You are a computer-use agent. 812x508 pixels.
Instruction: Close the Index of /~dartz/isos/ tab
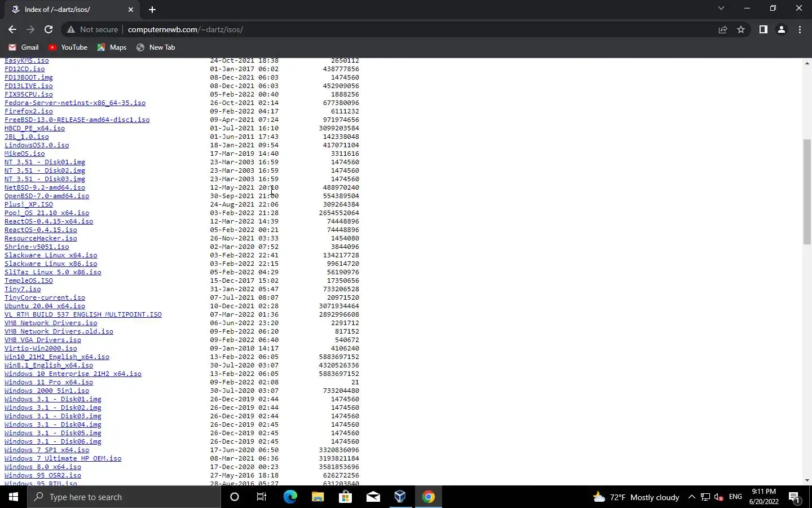[131, 9]
